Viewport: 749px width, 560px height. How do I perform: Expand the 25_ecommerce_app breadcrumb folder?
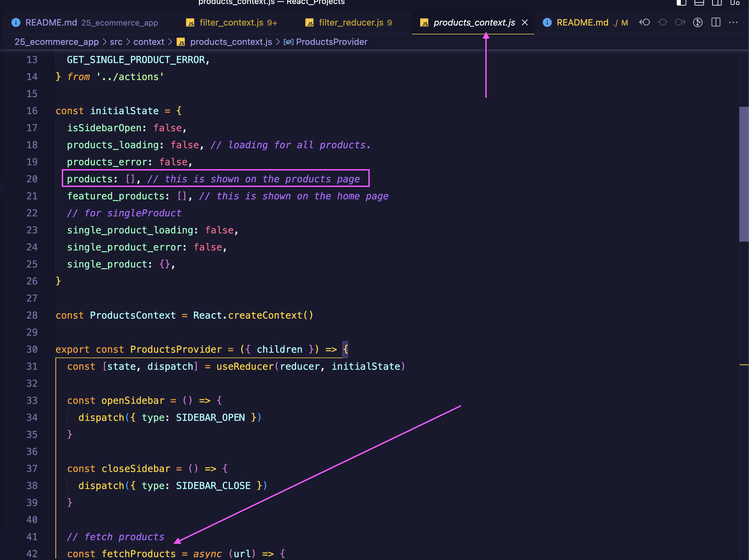coord(57,42)
